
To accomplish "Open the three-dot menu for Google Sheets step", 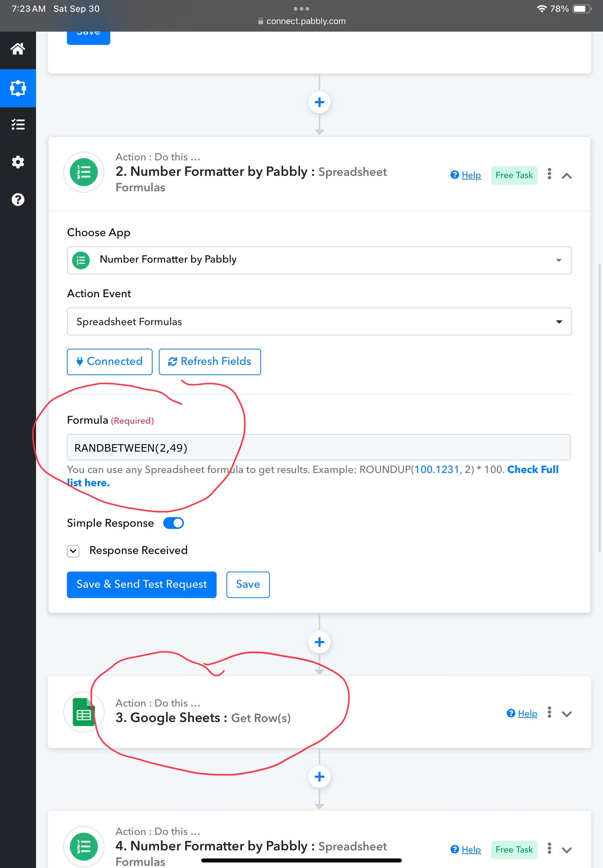I will pos(549,712).
